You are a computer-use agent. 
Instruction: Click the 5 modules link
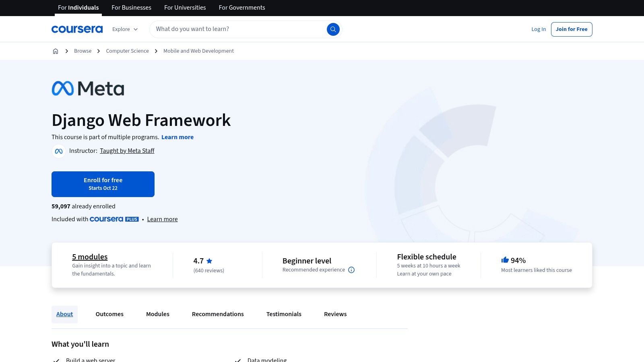tap(90, 257)
